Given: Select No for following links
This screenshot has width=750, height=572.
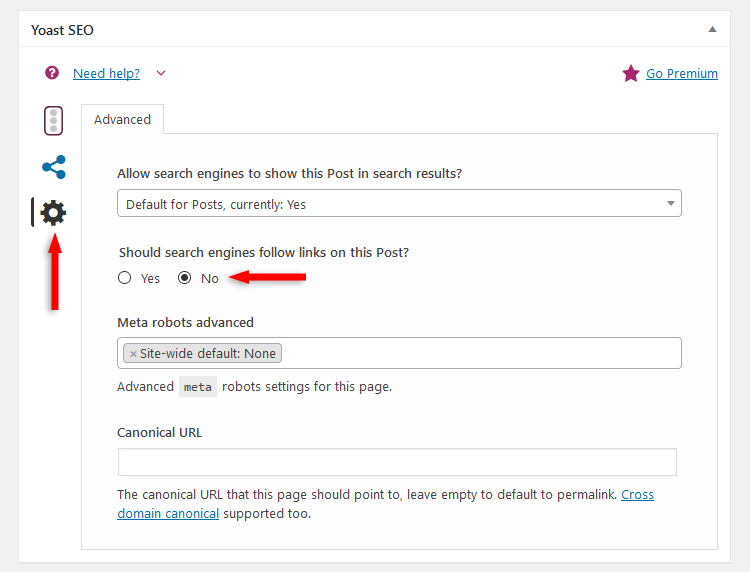Looking at the screenshot, I should pos(185,278).
